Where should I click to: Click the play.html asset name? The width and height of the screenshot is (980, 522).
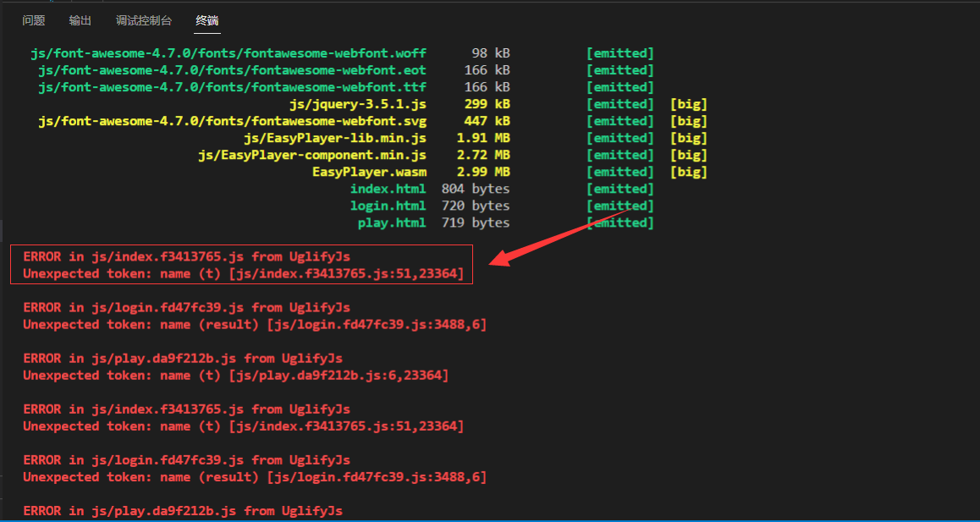(x=392, y=222)
